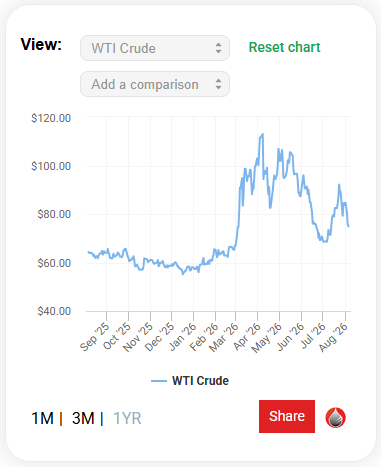The width and height of the screenshot is (381, 467).
Task: Click the May '26 x-axis label
Action: tap(267, 338)
